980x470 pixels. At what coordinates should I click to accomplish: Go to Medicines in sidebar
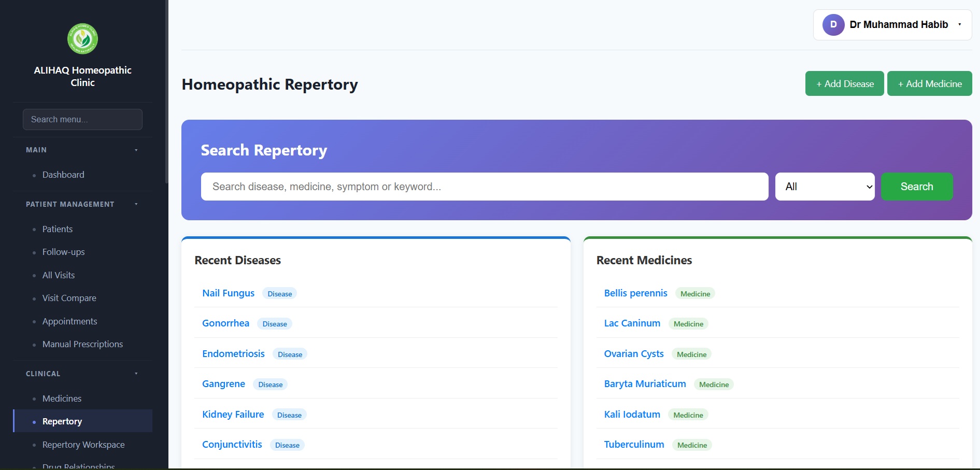pyautogui.click(x=62, y=398)
